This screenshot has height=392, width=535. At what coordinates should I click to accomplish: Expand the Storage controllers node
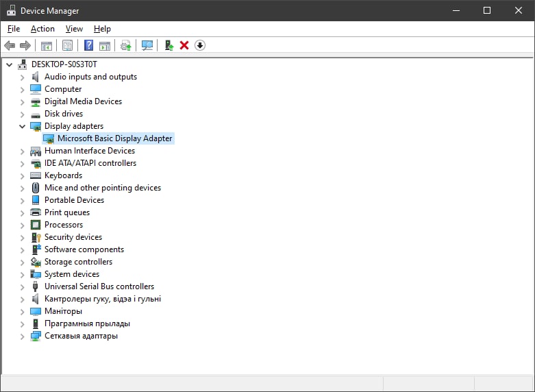(22, 262)
